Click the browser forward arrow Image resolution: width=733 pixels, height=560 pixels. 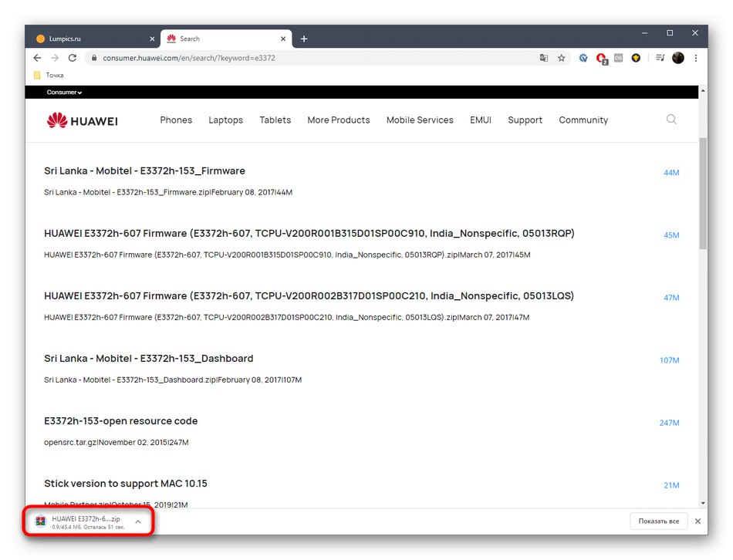coord(55,58)
